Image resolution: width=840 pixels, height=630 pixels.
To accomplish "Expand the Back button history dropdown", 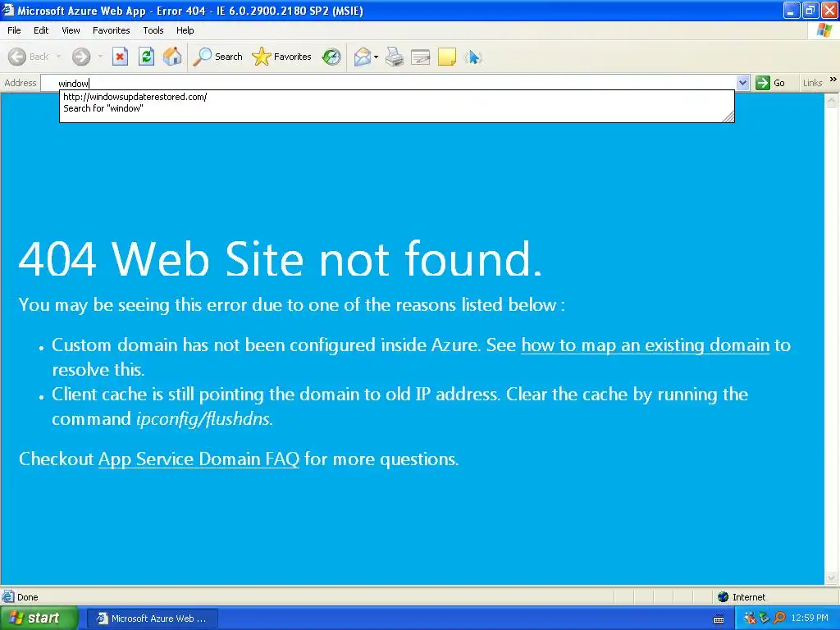I will (59, 57).
